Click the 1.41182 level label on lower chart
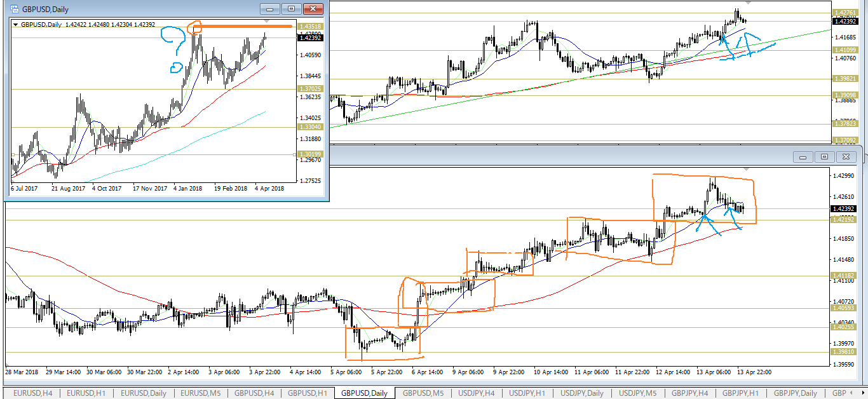Image resolution: width=868 pixels, height=399 pixels. tap(844, 275)
